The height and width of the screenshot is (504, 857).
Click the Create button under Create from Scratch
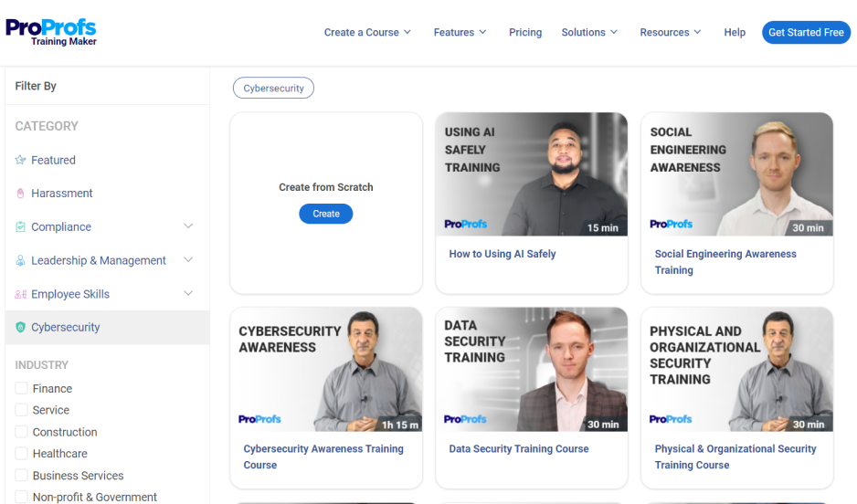click(x=326, y=214)
